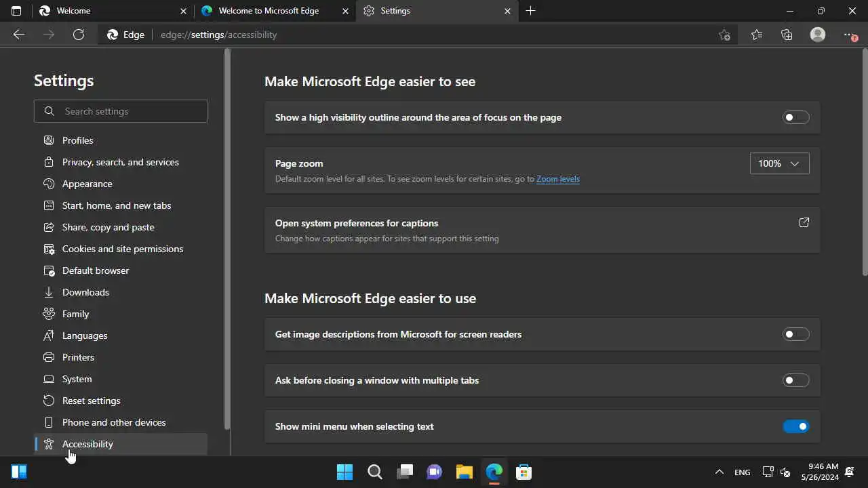Screen dimensions: 868x488
Task: Click the main page vertical scrollbar
Action: pos(865,163)
